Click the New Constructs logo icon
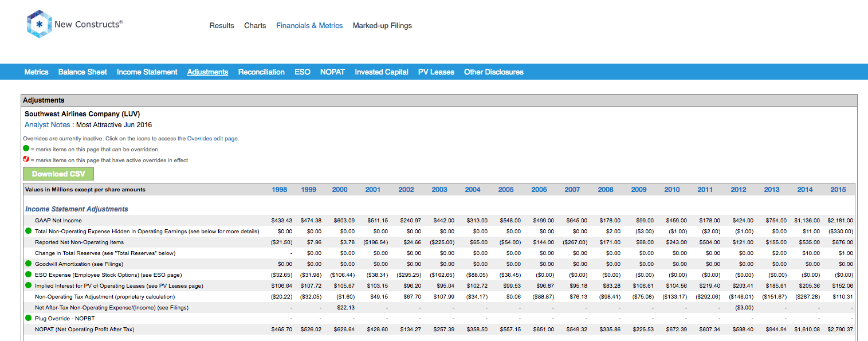Screen dimensions: 868x341 click(40, 25)
